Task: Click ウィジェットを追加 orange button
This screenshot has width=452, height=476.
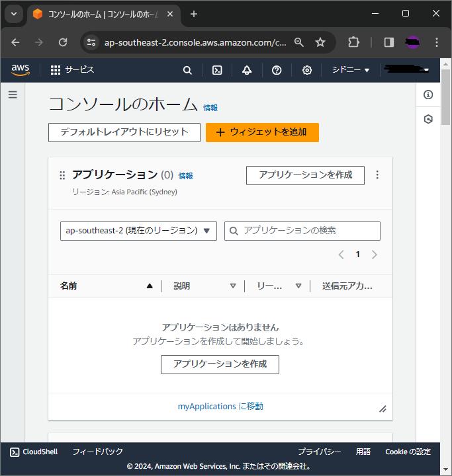Action: 262,132
